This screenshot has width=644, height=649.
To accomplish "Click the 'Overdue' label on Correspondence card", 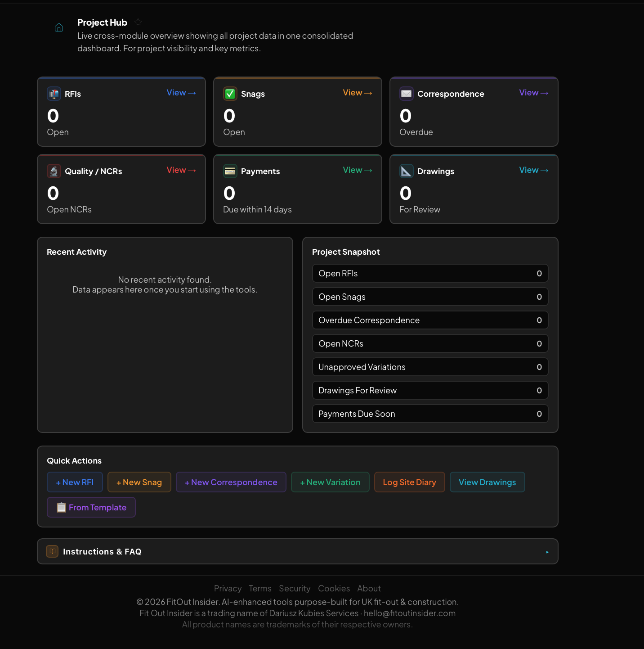I will 416,132.
